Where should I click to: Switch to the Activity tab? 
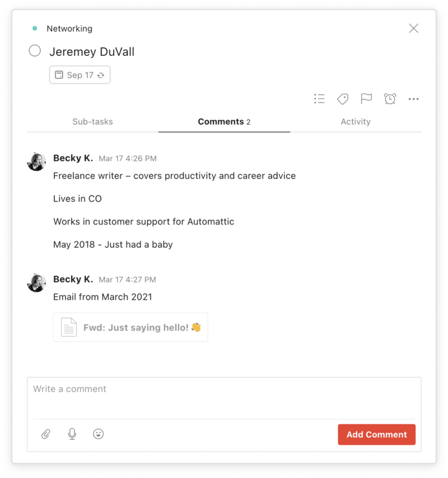point(356,121)
